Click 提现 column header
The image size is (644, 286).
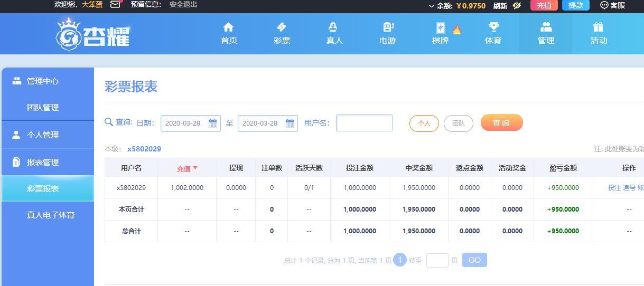point(236,168)
